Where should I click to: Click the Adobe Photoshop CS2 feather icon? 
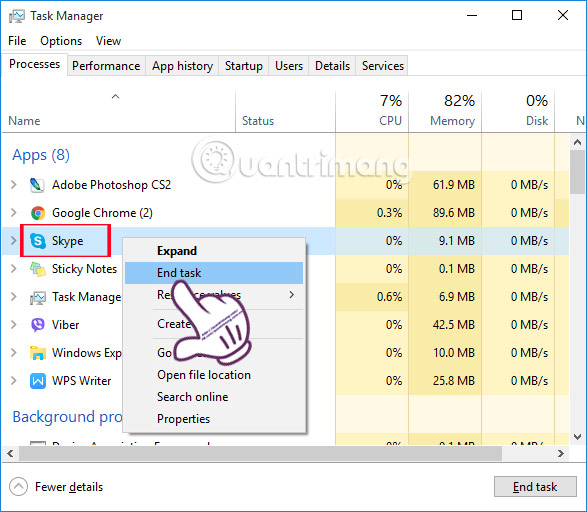[37, 185]
